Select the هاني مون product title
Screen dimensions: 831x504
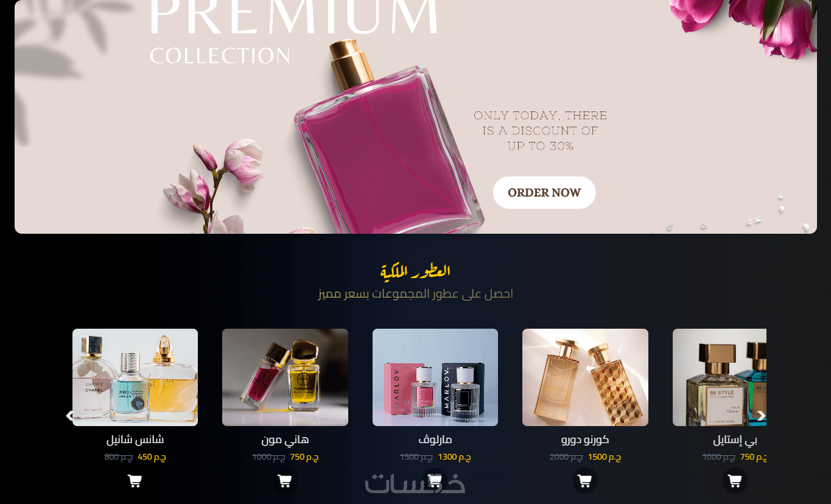click(x=285, y=439)
